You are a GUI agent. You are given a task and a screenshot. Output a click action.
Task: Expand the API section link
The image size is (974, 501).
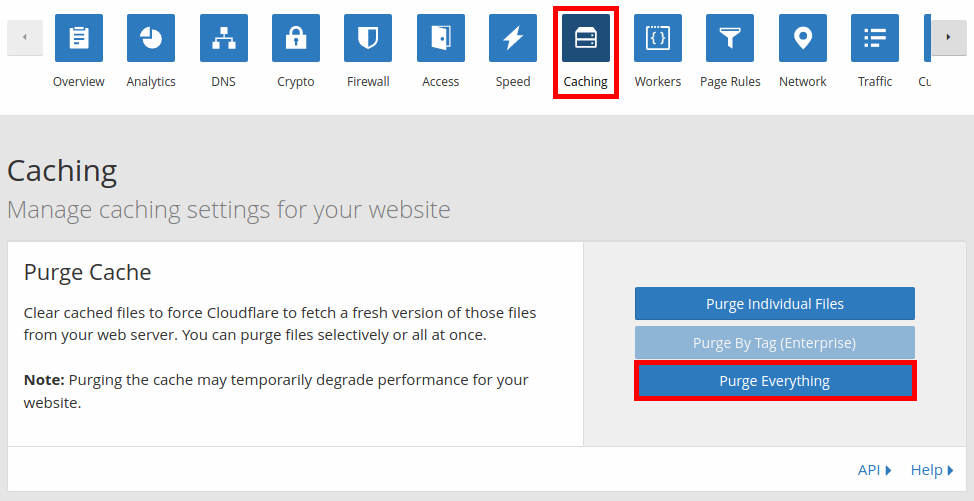click(x=874, y=470)
